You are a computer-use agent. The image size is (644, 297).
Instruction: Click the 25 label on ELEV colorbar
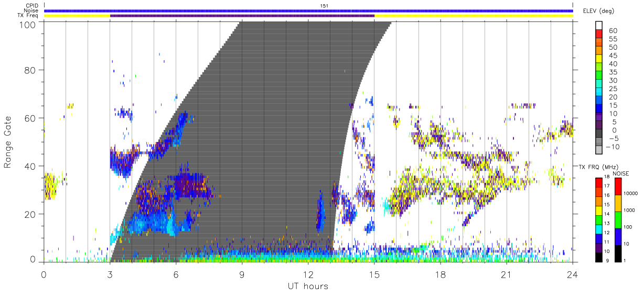(613, 89)
